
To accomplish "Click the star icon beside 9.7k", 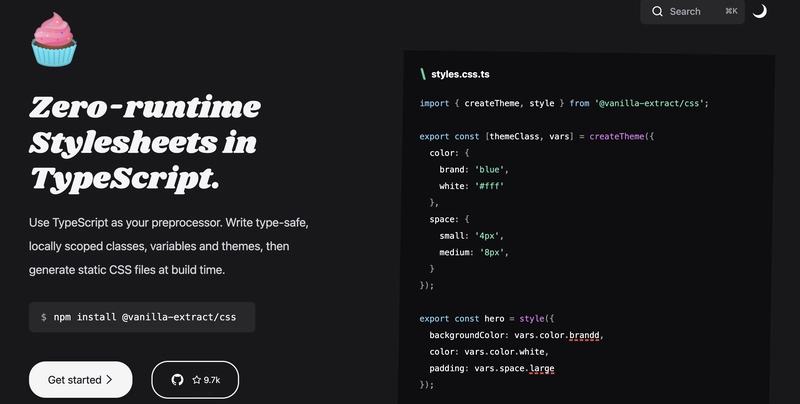I will coord(196,380).
